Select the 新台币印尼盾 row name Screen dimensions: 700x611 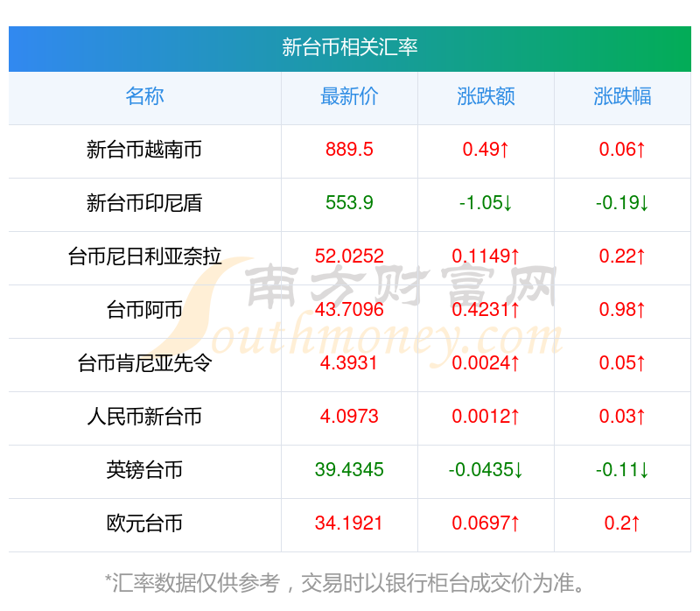coord(144,203)
